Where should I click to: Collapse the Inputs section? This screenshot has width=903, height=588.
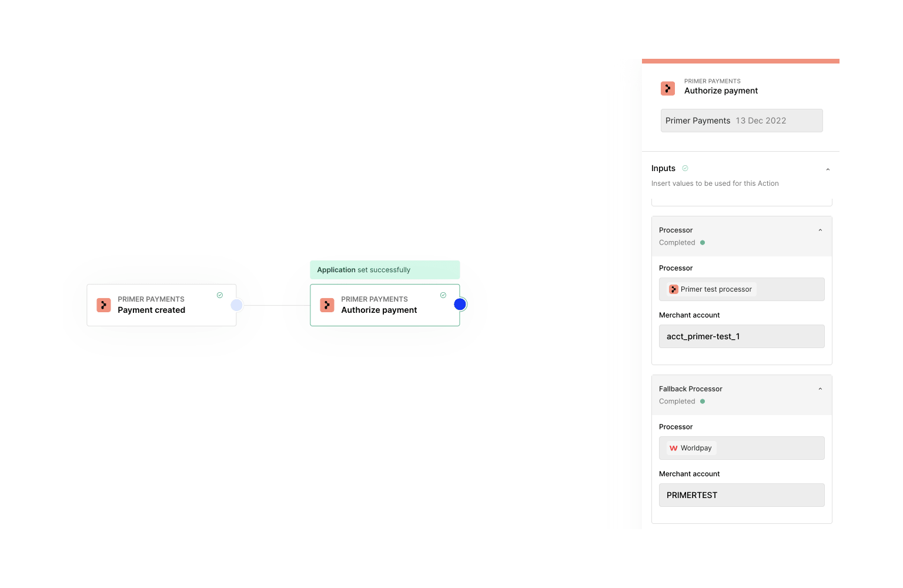pos(828,169)
